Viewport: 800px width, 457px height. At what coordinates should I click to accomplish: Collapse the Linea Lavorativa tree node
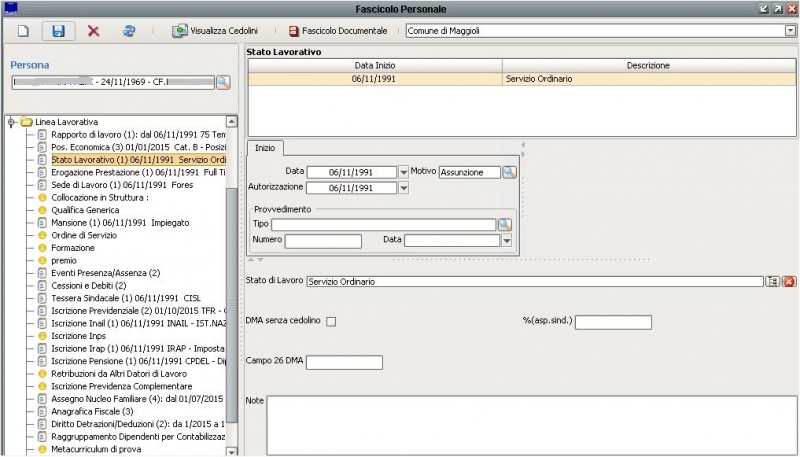[11, 122]
